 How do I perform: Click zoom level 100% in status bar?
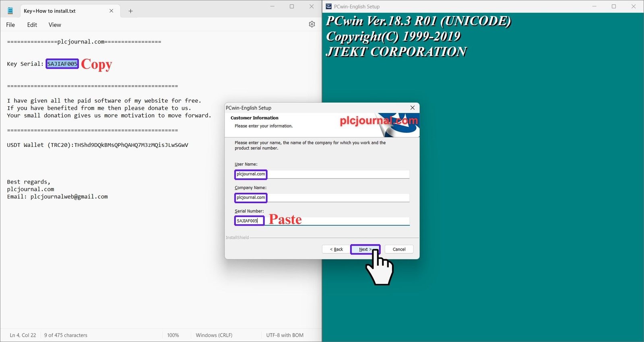173,335
